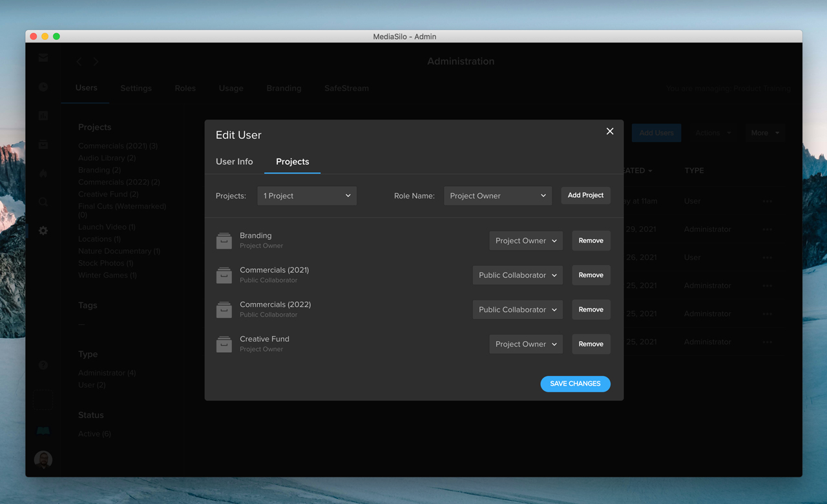Remove the Branding project from user

click(x=591, y=240)
